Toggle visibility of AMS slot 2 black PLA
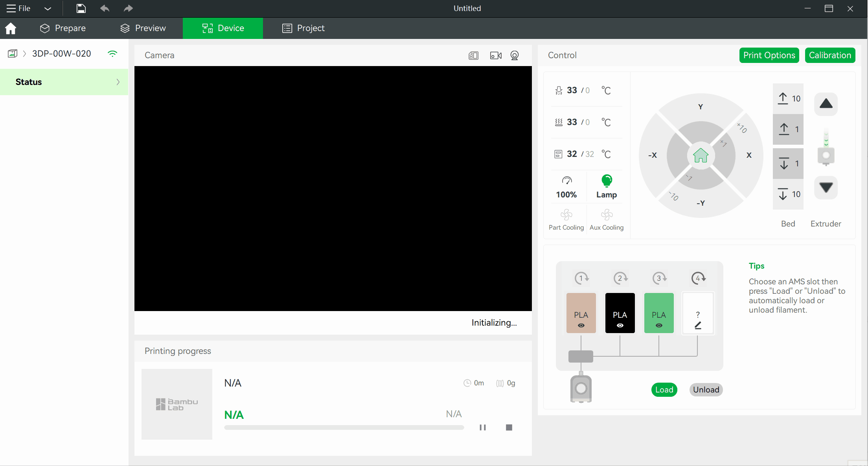 pyautogui.click(x=620, y=325)
